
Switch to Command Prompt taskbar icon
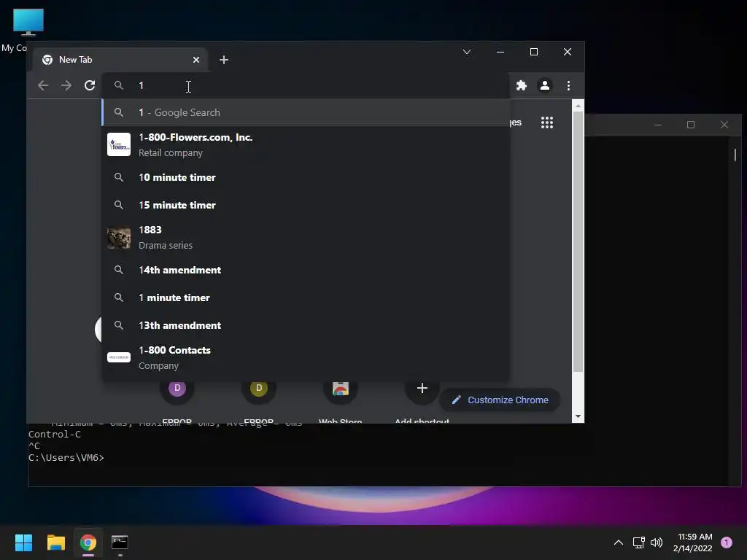[x=120, y=542]
